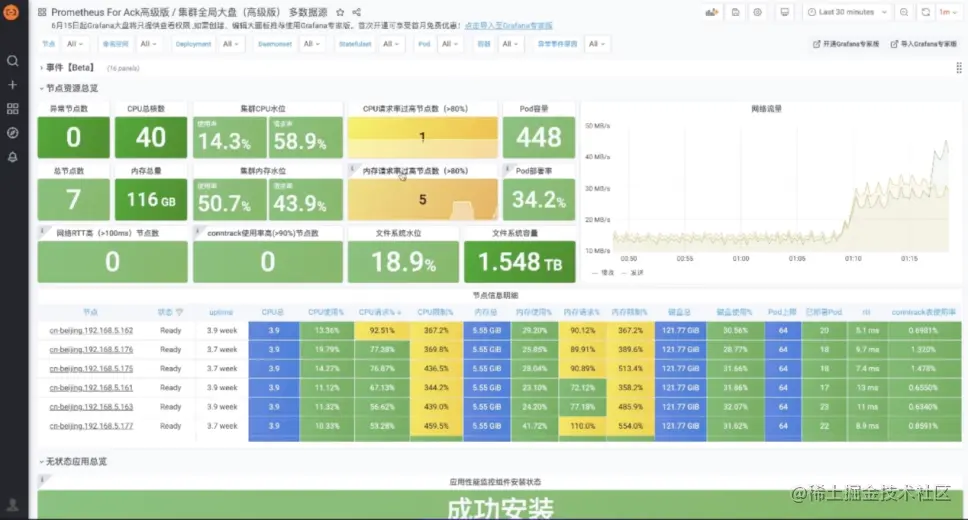Click the share dashboard icon
Viewport: 968px width, 520px height.
click(x=357, y=12)
